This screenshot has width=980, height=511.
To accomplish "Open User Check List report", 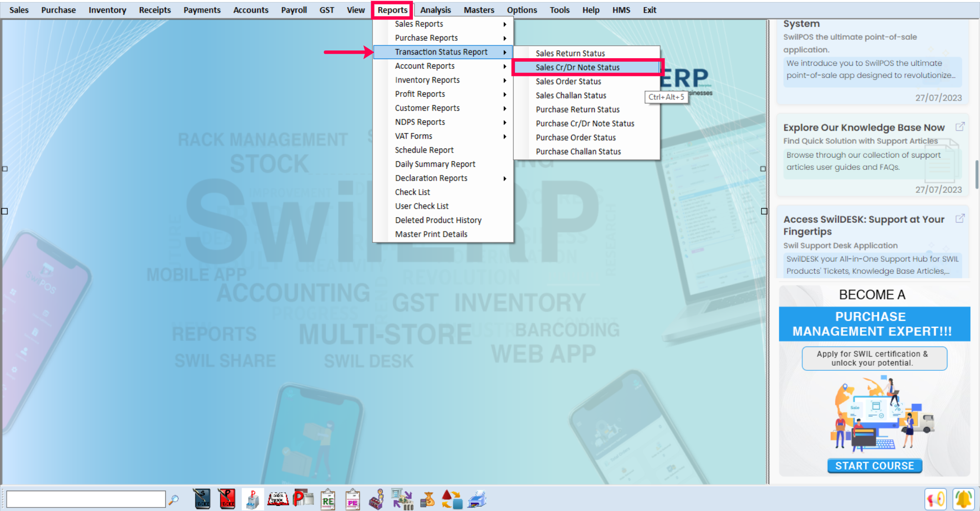I will coord(443,206).
